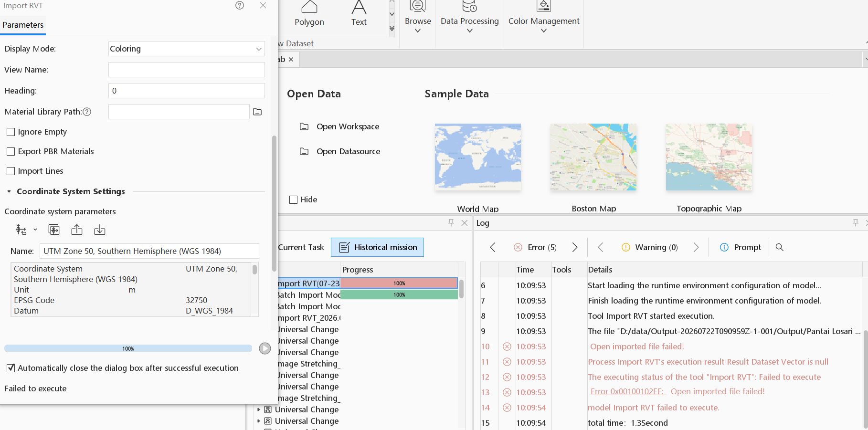Sort log by Tools column header

click(569, 270)
